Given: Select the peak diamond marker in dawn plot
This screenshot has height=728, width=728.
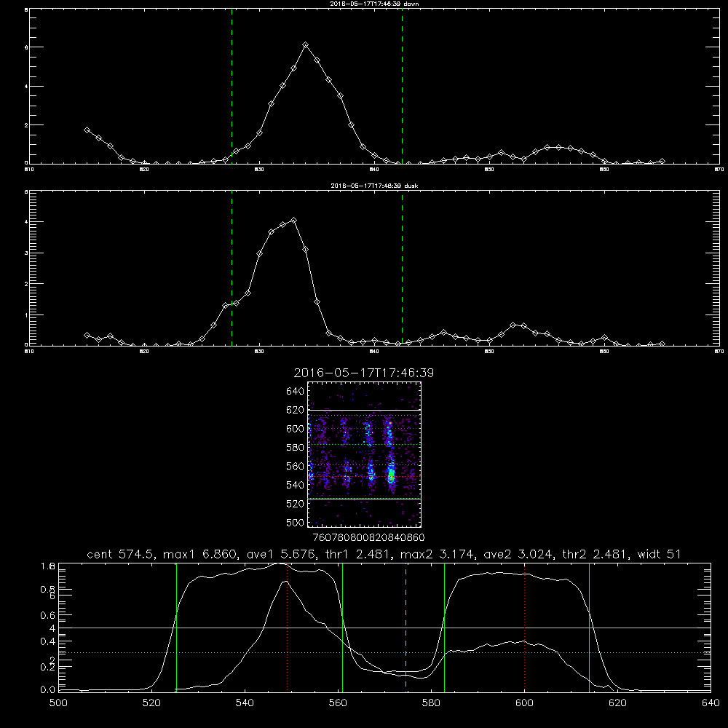Looking at the screenshot, I should tap(306, 45).
